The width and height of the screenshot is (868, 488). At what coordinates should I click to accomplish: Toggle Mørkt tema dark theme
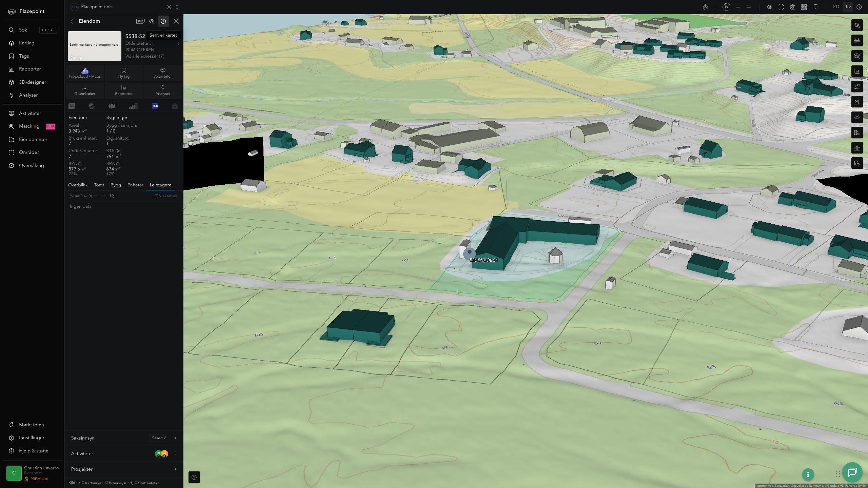[31, 425]
